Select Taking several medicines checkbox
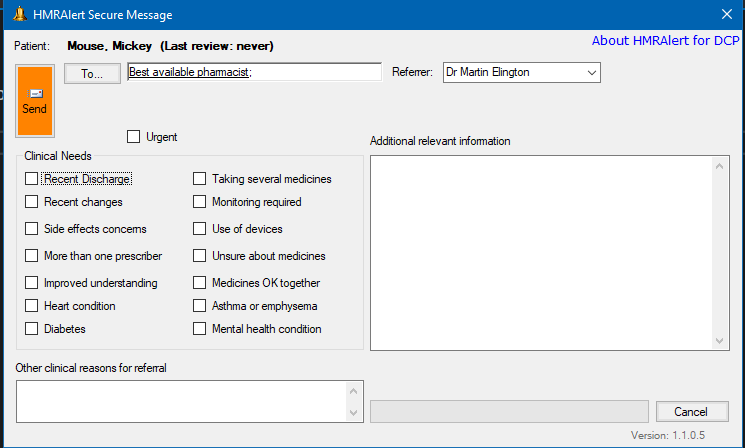The height and width of the screenshot is (448, 745). 200,179
